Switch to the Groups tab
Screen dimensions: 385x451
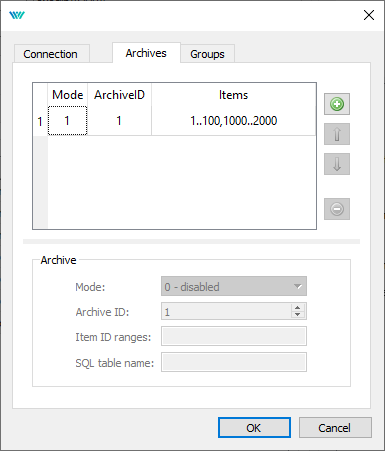(x=207, y=54)
